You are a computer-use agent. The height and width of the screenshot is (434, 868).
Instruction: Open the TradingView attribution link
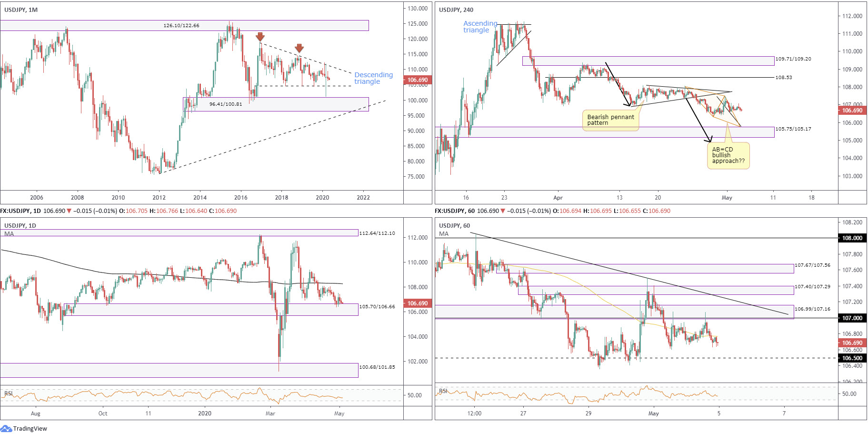click(30, 428)
